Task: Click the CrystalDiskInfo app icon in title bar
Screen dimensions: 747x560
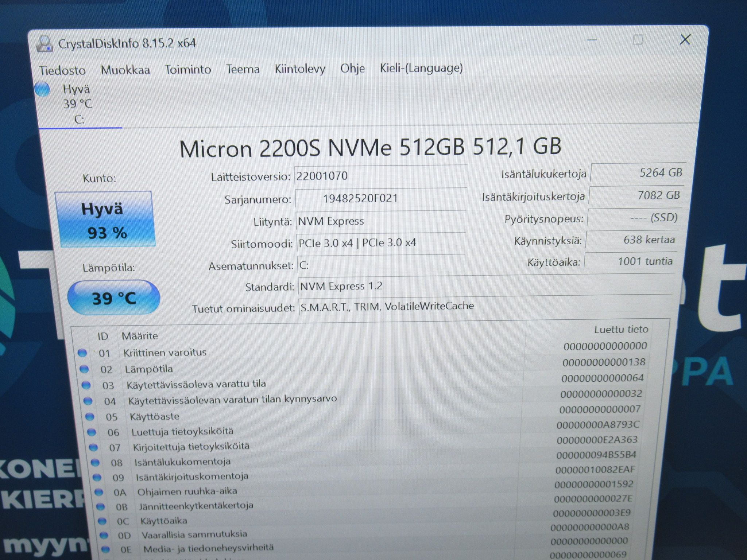Action: tap(44, 44)
